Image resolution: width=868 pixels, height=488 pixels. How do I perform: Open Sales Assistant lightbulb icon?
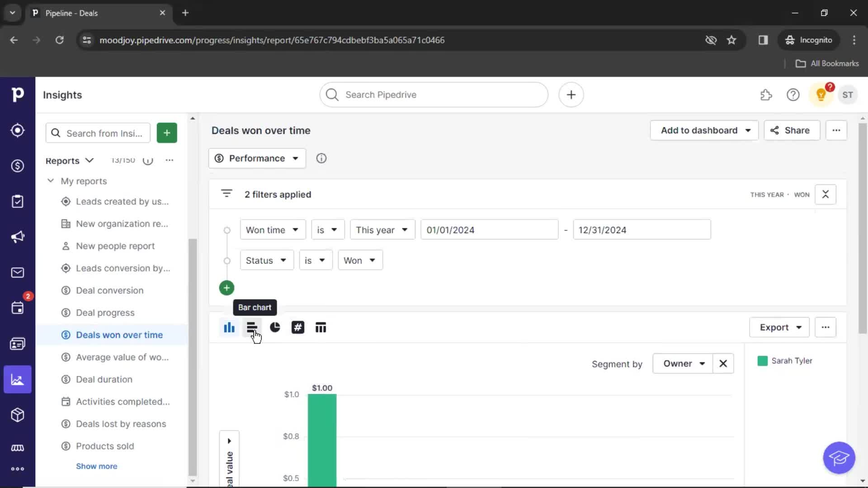(x=821, y=95)
